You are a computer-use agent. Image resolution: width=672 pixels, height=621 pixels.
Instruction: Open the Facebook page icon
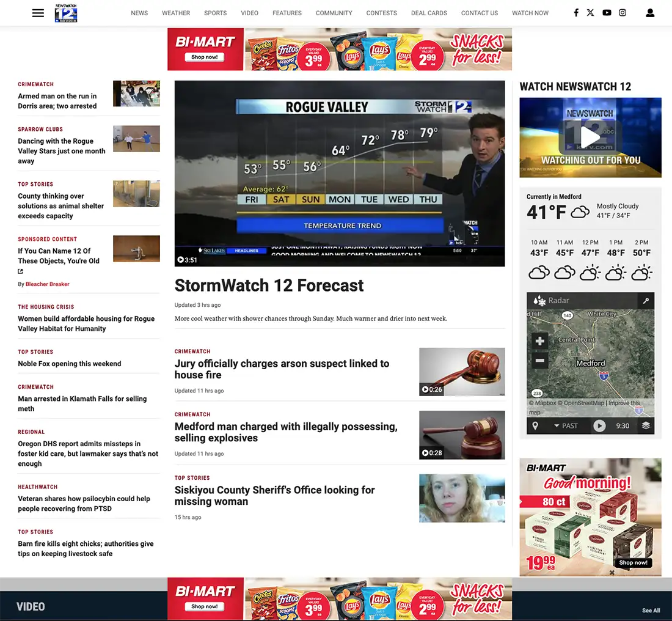[x=576, y=13]
